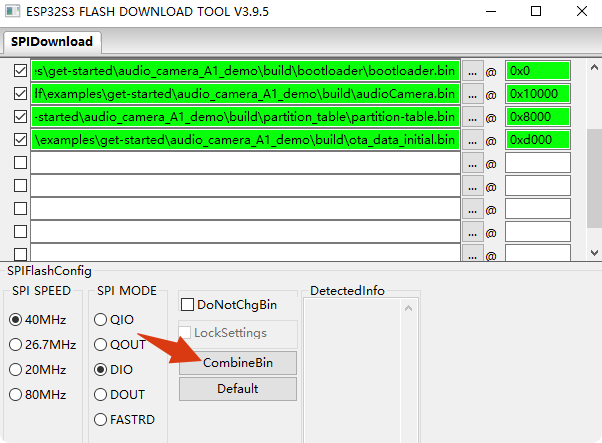Enable the sixth file row checkbox
The image size is (602, 443).
tap(20, 186)
